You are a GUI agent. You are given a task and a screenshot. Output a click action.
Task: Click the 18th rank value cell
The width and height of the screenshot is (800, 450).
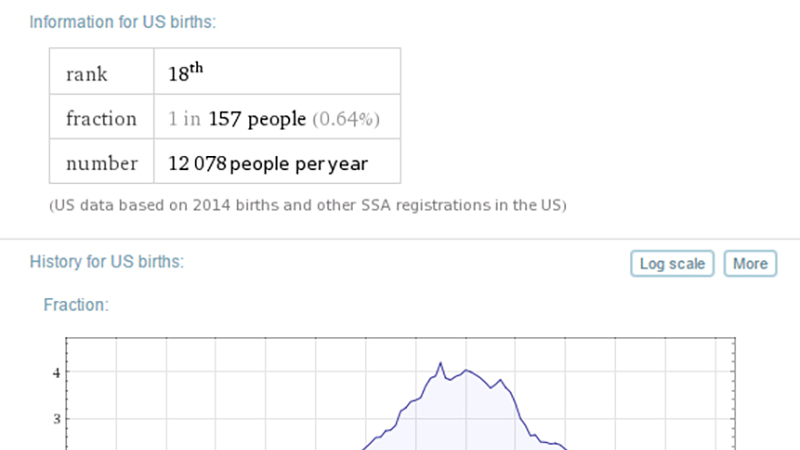(277, 71)
